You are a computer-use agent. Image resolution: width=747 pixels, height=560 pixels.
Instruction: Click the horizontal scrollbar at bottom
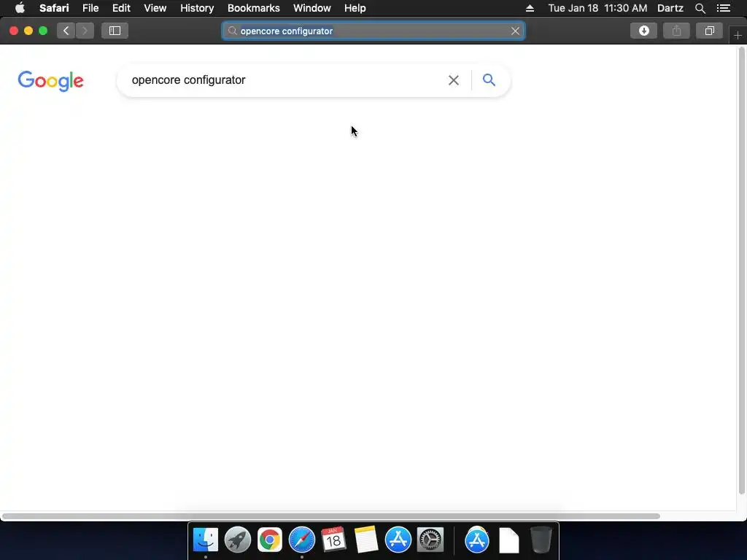pos(331,516)
